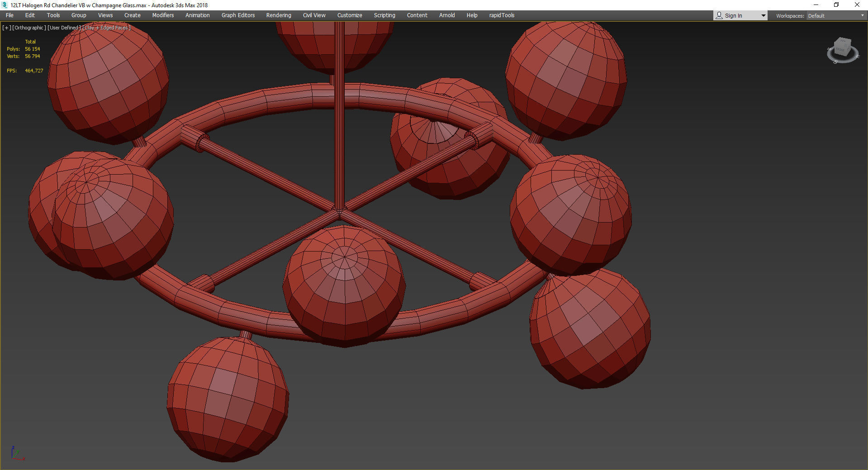Screen dimensions: 868x470
Task: Click the viewport [+] general label
Action: (x=6, y=28)
